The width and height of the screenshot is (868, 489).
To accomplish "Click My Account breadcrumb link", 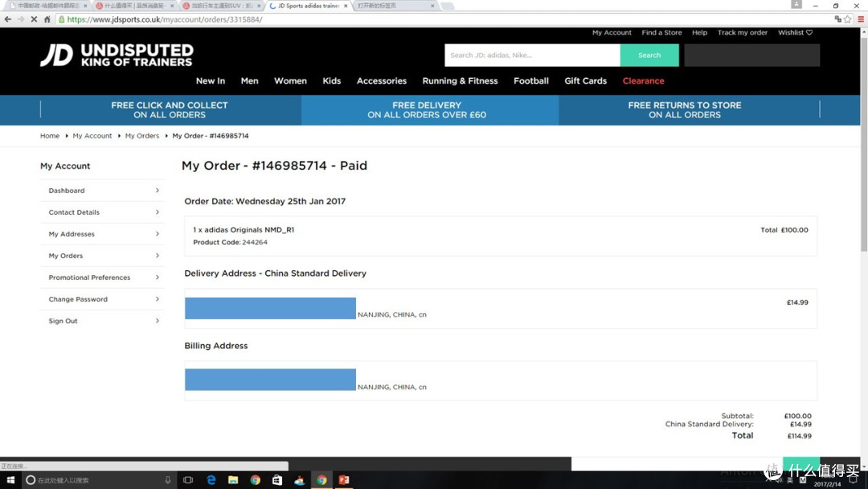I will pos(92,136).
